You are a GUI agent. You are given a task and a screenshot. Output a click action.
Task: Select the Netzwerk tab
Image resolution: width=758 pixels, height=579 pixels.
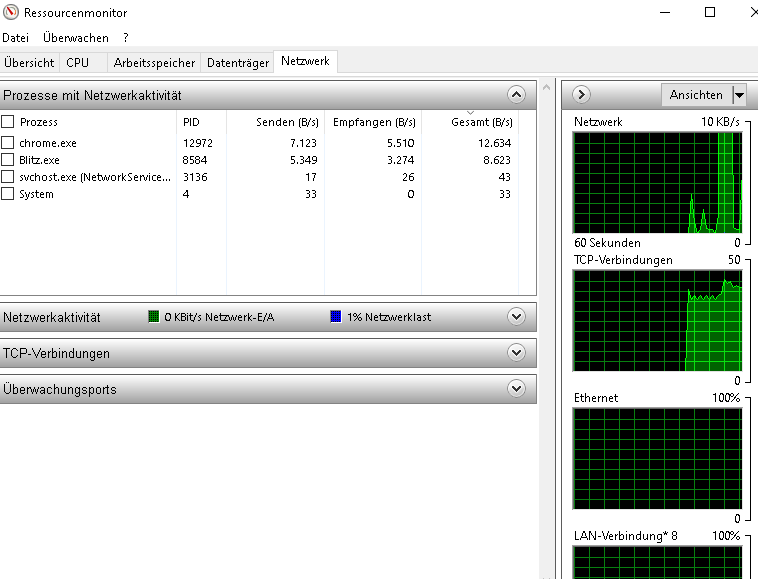pos(305,61)
